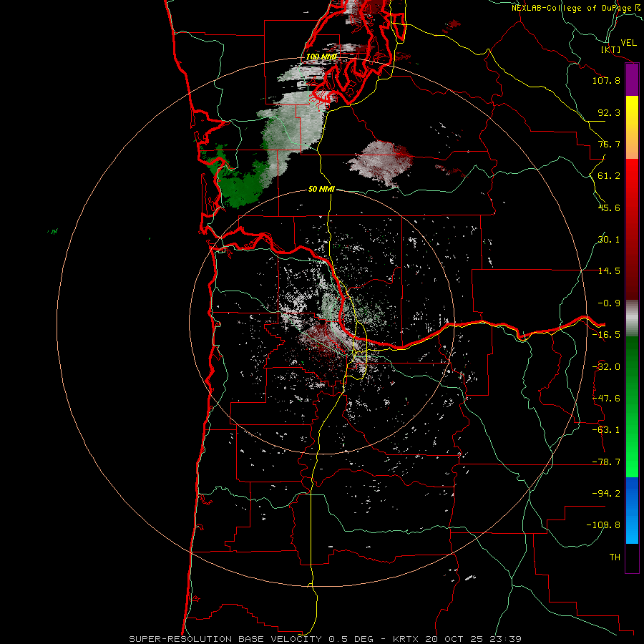Click the 14.5 velocity scale value

pos(609,271)
